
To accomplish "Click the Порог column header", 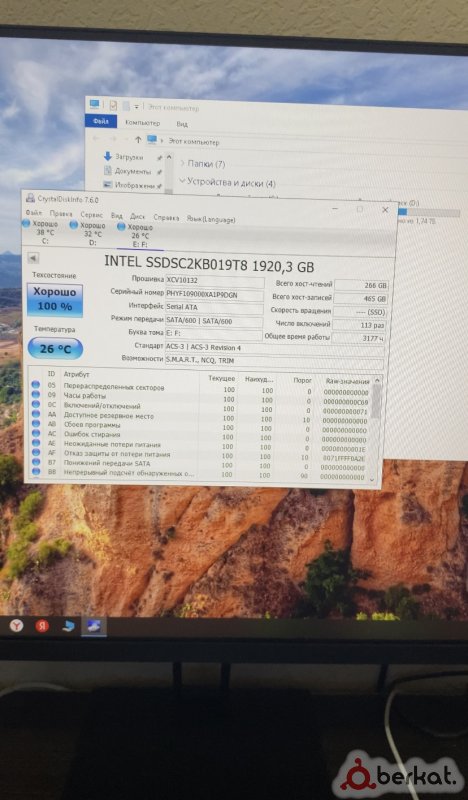I will click(x=303, y=380).
